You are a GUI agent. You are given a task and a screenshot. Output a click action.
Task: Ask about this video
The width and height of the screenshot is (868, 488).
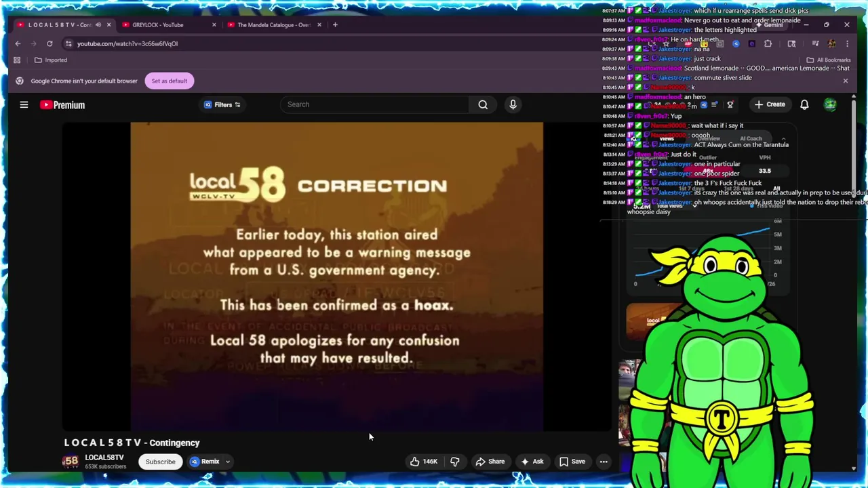tap(531, 462)
